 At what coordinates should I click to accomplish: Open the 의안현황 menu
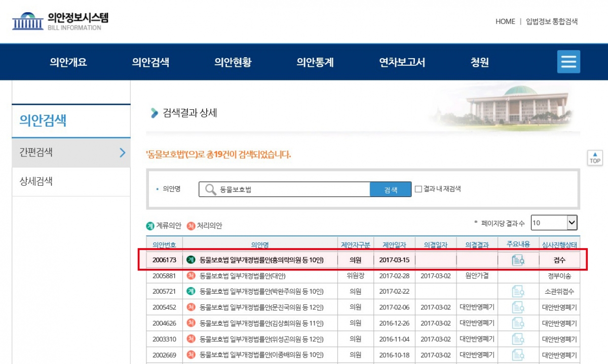point(233,62)
